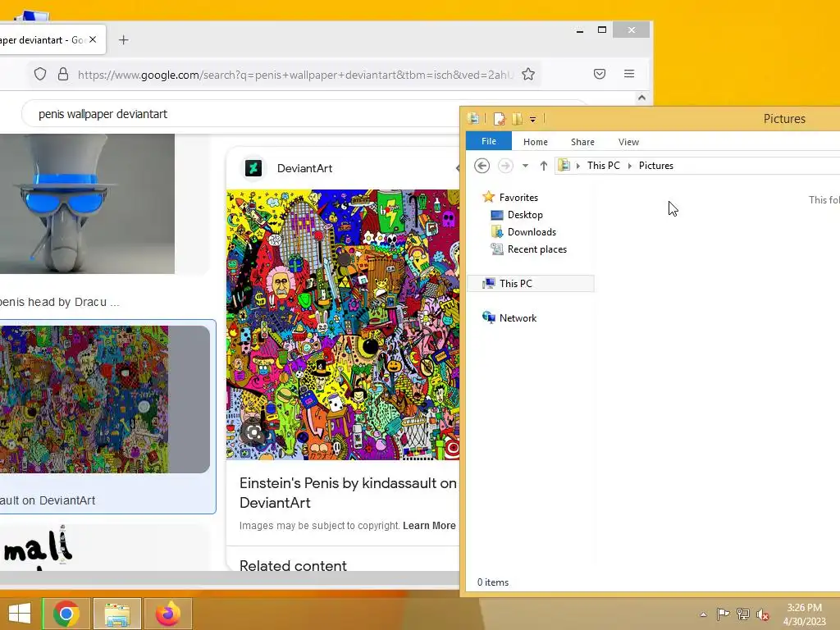Click the DeviantArt source site name
Screen dimensions: 840x630
[x=304, y=168]
